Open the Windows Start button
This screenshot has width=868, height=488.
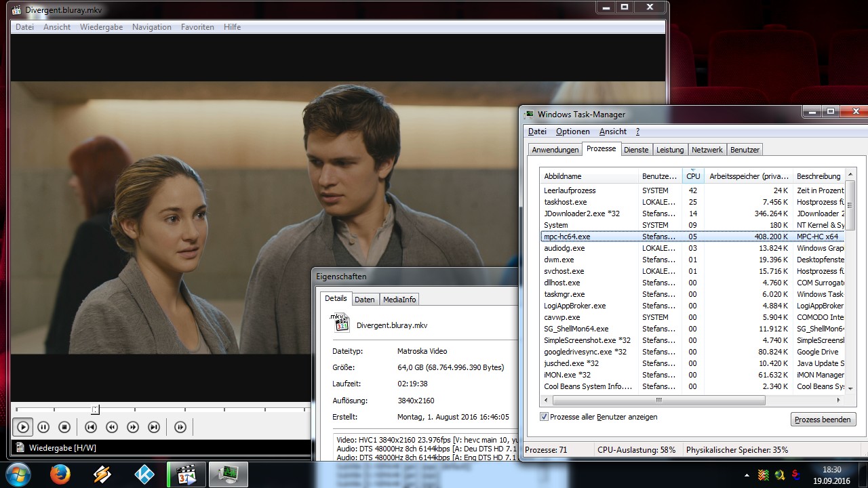click(18, 474)
